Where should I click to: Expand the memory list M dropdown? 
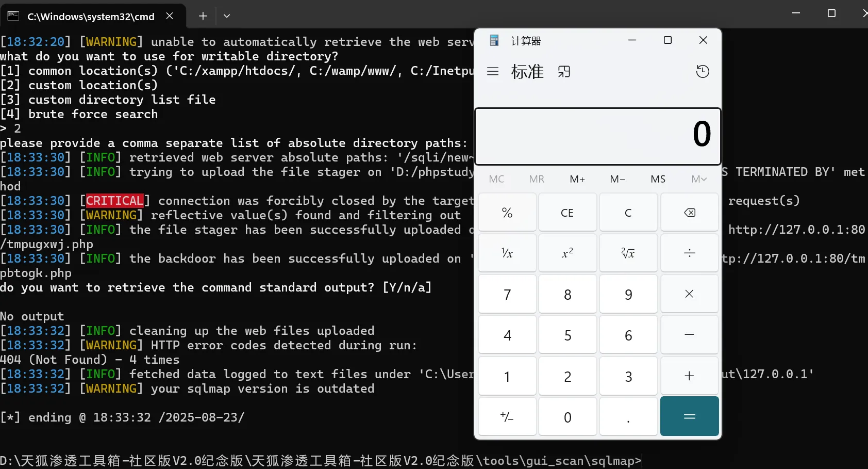(x=698, y=179)
